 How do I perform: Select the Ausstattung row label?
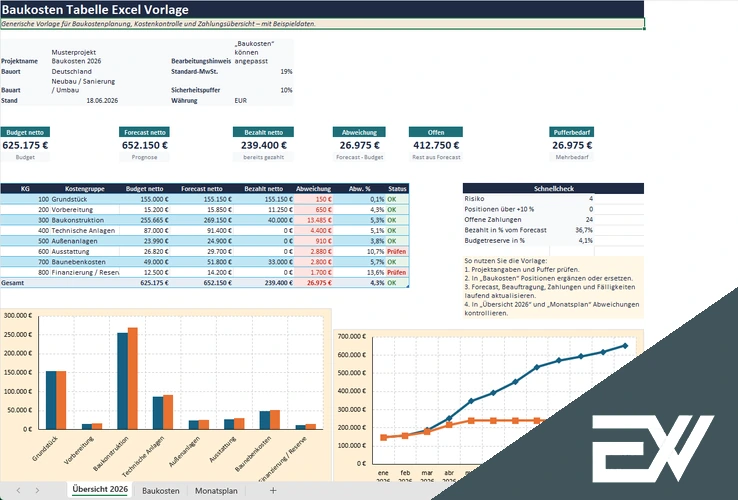tap(70, 251)
